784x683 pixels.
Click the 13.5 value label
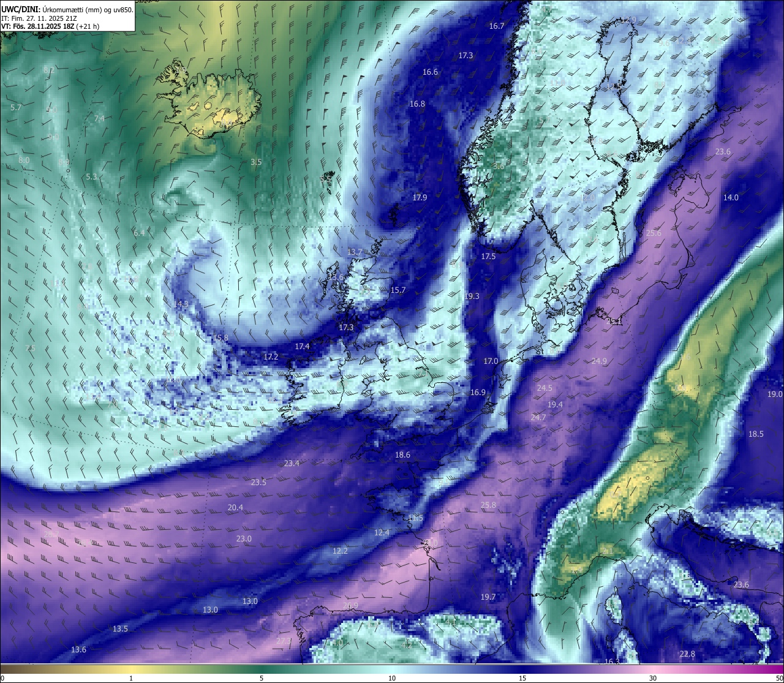120,629
